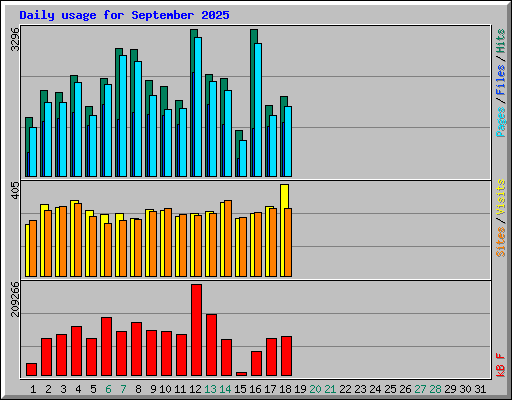The height and width of the screenshot is (400, 512).
Task: Click day label 16 on the x-axis
Action: pos(255,389)
